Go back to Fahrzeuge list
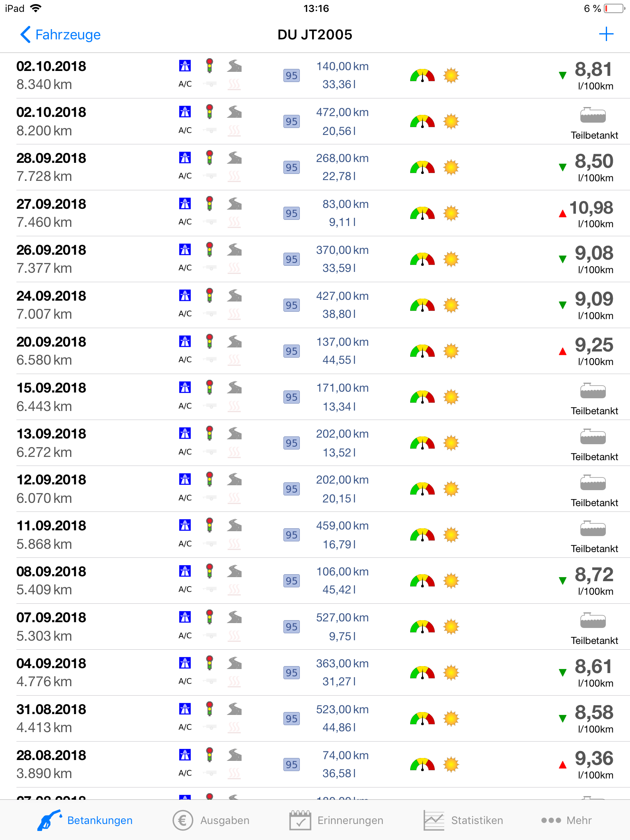 click(60, 35)
